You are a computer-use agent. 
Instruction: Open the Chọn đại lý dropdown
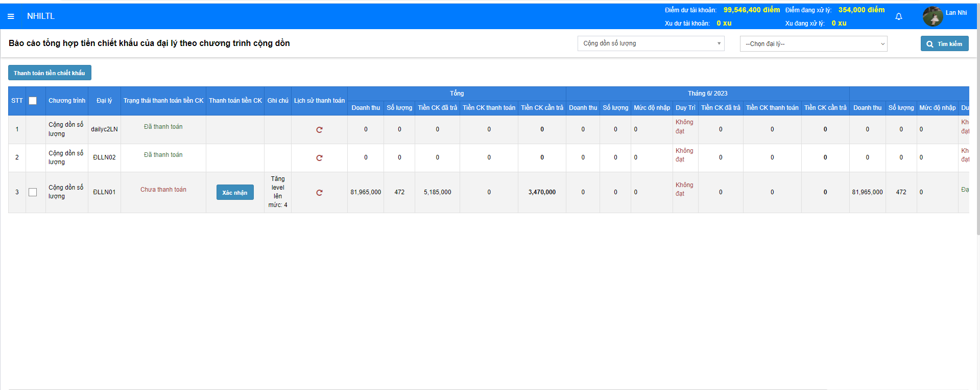coord(813,44)
